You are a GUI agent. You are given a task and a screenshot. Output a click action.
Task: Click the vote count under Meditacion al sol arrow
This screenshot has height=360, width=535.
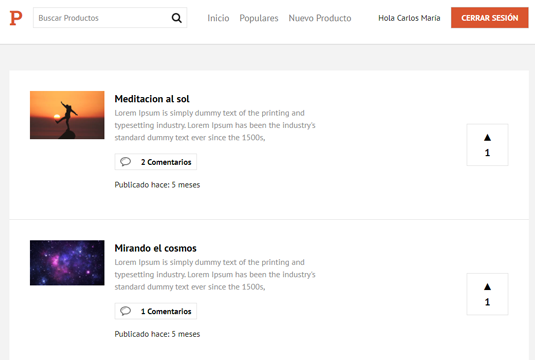pos(487,153)
